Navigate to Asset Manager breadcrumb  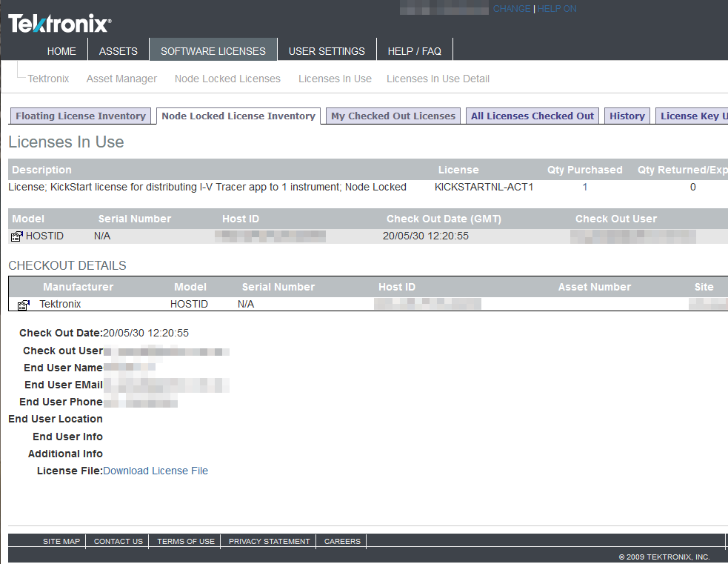coord(121,79)
